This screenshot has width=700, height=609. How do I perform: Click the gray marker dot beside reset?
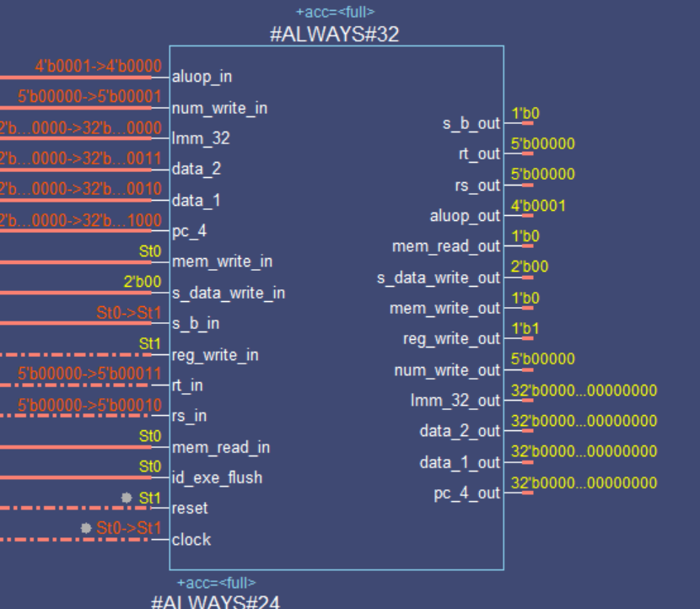point(127,498)
